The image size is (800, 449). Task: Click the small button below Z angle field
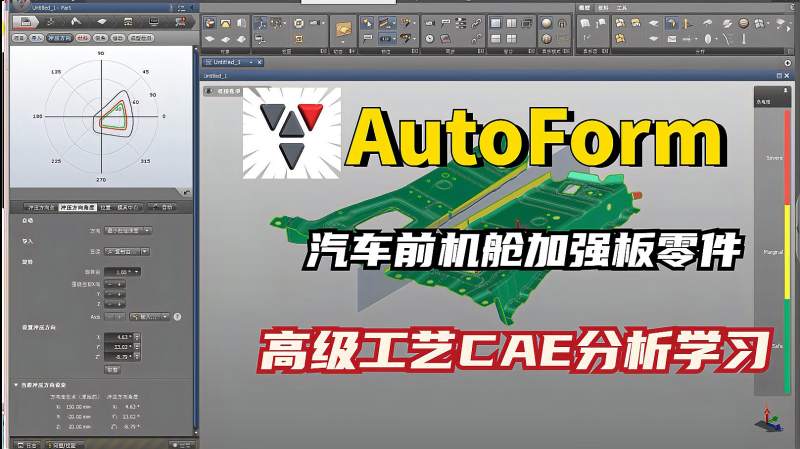point(112,369)
